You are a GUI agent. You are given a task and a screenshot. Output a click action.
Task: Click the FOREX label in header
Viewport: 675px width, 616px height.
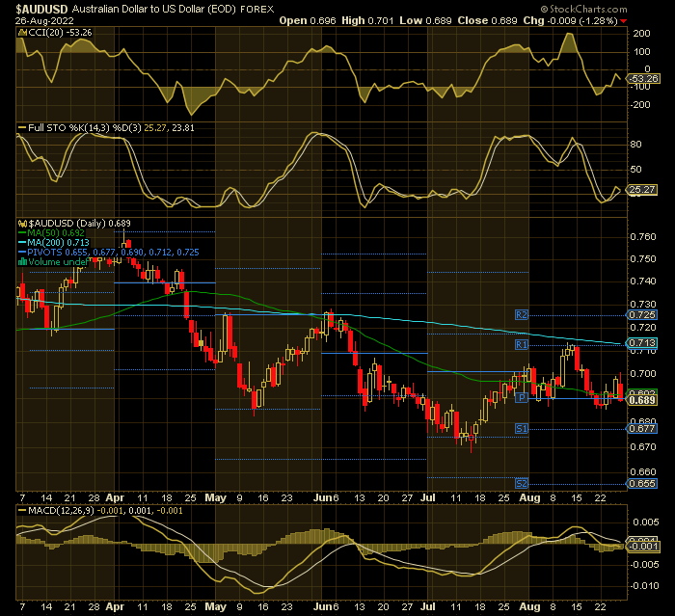pos(257,9)
